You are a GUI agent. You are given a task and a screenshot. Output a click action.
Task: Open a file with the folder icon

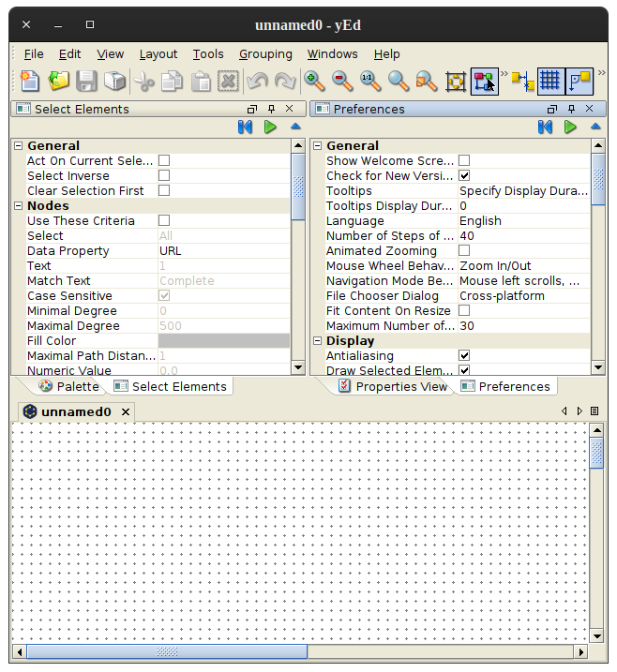click(58, 81)
